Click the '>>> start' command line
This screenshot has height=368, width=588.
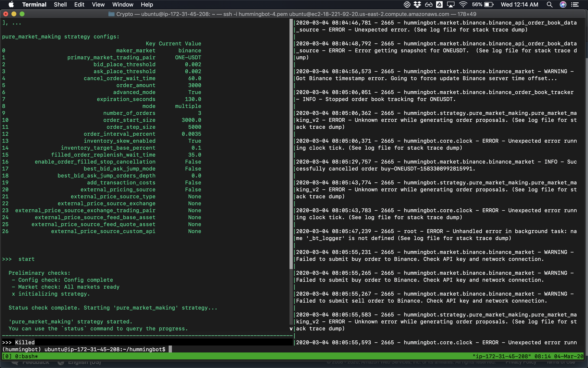click(x=18, y=259)
